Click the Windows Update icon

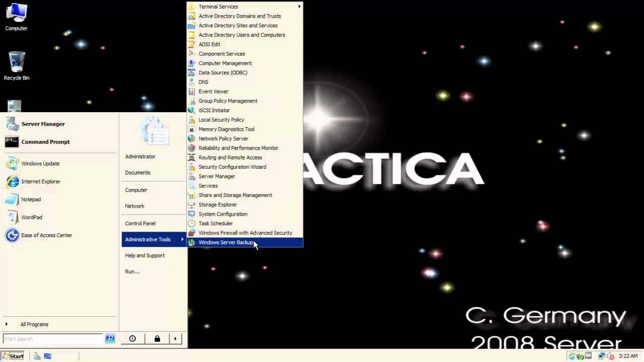[x=12, y=163]
